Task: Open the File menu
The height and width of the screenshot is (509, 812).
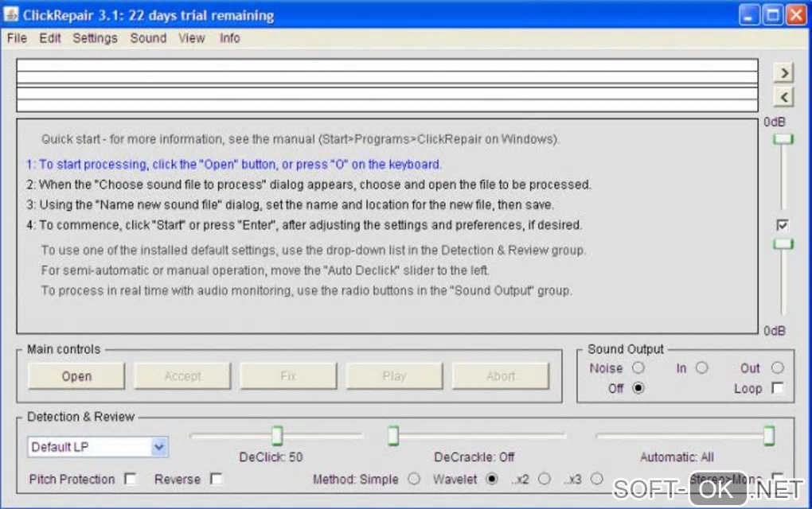Action: 17,38
